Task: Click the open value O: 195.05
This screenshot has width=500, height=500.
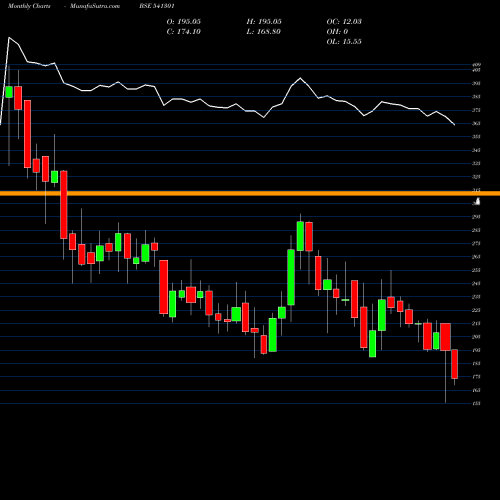Action: (x=184, y=22)
